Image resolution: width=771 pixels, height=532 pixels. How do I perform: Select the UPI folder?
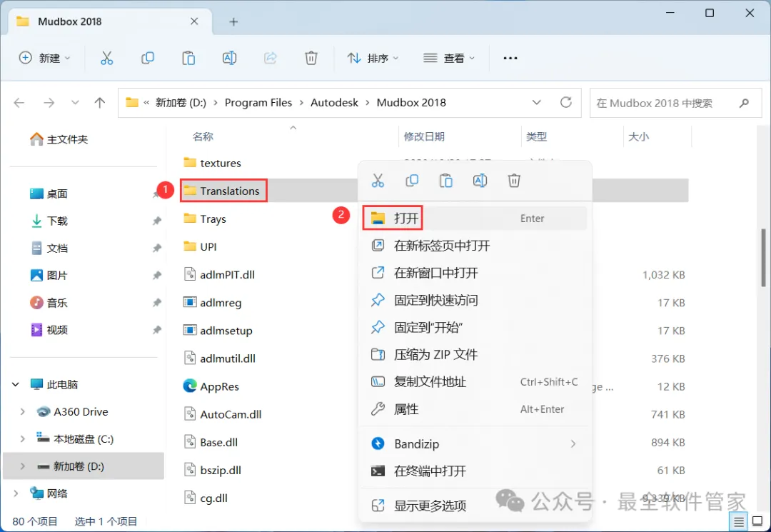pos(200,247)
